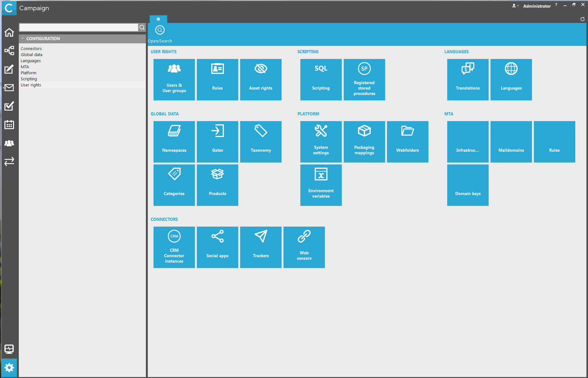Click the search magnifier button
The height and width of the screenshot is (378, 588).
point(142,27)
